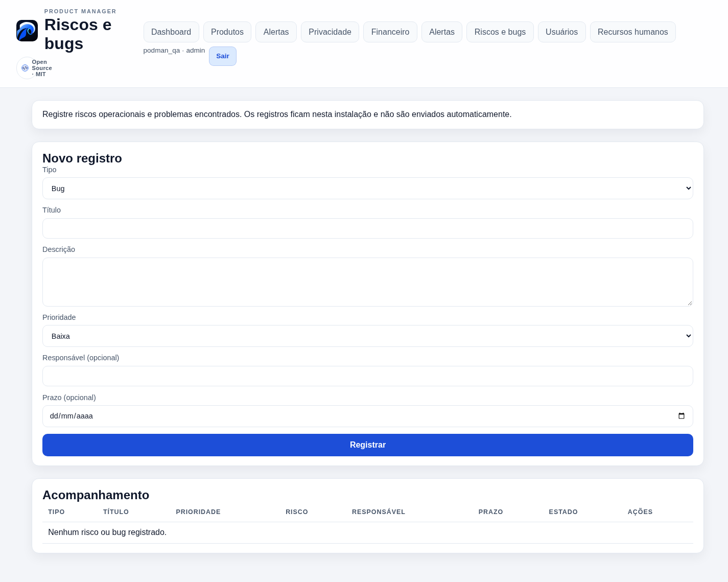Click the AÇÕES column header
Viewport: 728px width, 582px height.
pyautogui.click(x=640, y=512)
